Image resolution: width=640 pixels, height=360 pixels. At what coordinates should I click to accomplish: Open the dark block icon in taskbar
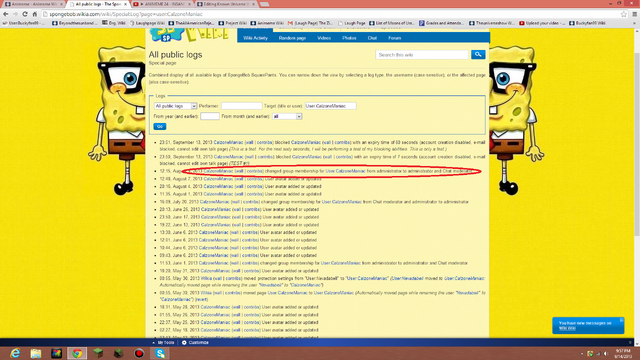click(118, 353)
